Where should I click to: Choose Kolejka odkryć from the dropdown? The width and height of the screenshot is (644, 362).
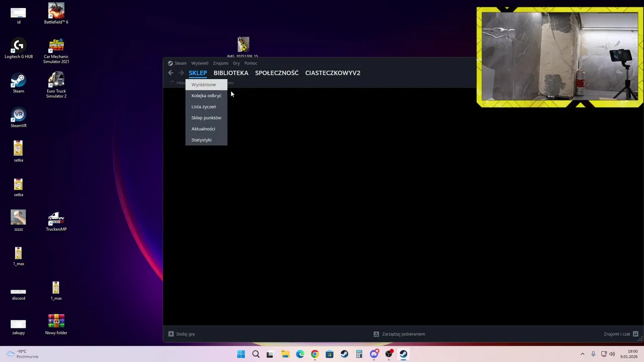(x=206, y=96)
